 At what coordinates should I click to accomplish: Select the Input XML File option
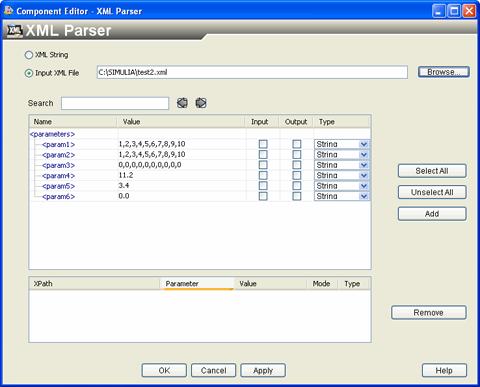(x=29, y=73)
